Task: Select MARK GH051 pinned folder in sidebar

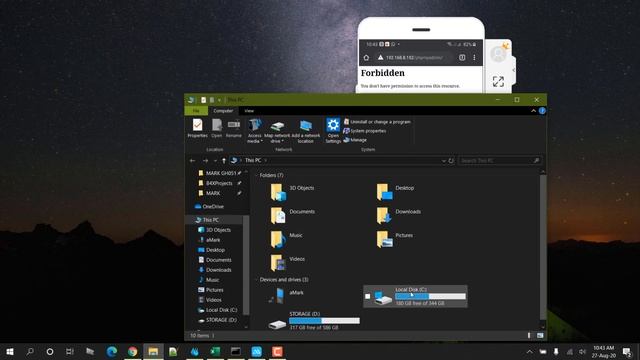Action: tap(221, 173)
